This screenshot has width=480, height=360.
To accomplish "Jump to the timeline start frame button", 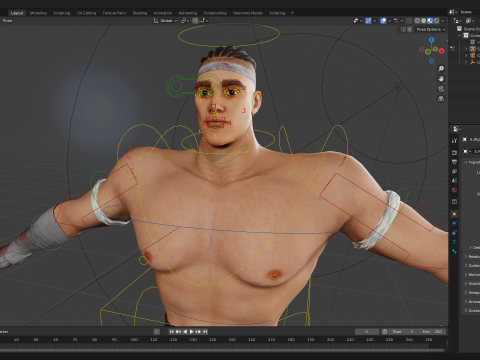I will pyautogui.click(x=172, y=332).
